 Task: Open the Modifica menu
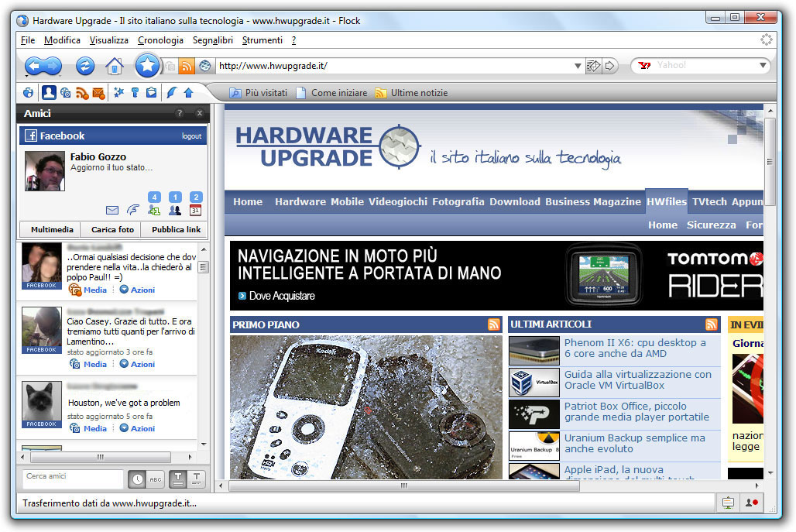[62, 40]
